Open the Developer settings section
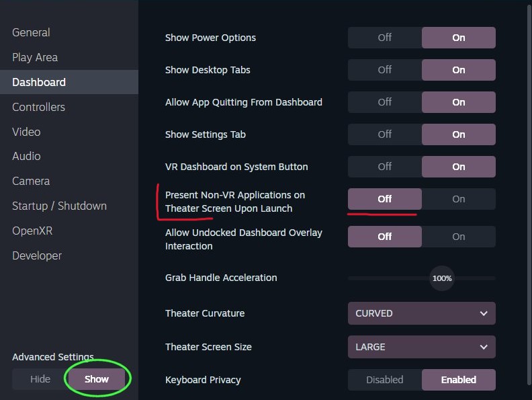This screenshot has height=400, width=532. coord(37,255)
